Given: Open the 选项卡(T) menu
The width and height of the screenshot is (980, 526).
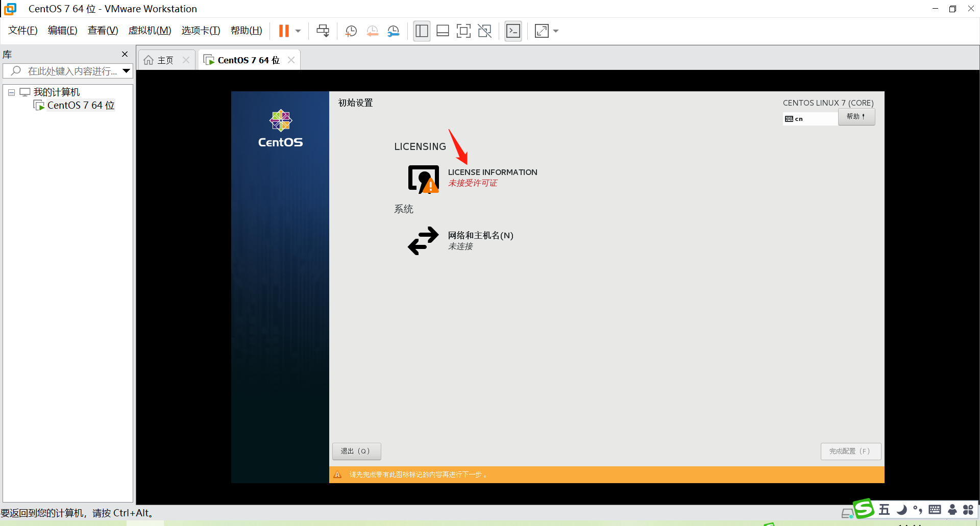Looking at the screenshot, I should point(201,31).
